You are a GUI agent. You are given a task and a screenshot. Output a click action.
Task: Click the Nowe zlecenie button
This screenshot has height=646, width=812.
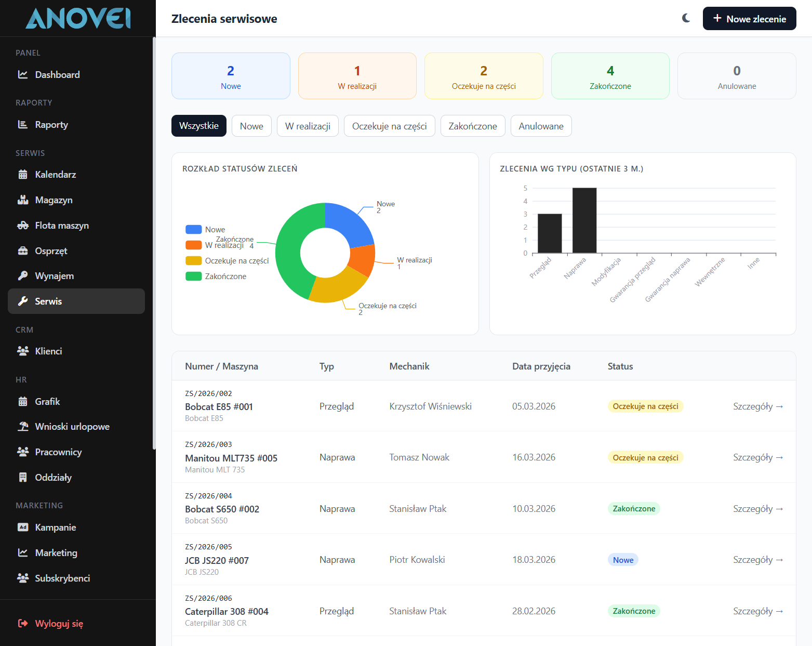point(749,19)
